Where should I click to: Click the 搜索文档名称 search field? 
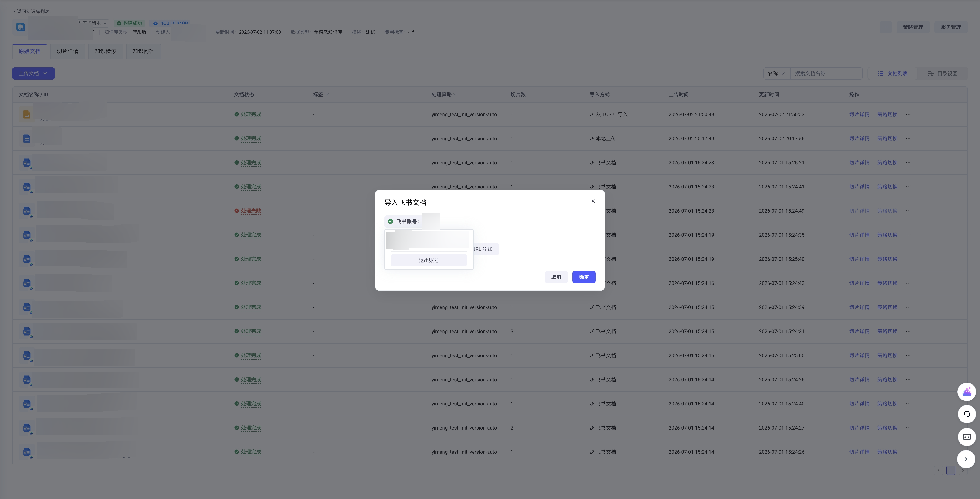click(x=826, y=73)
